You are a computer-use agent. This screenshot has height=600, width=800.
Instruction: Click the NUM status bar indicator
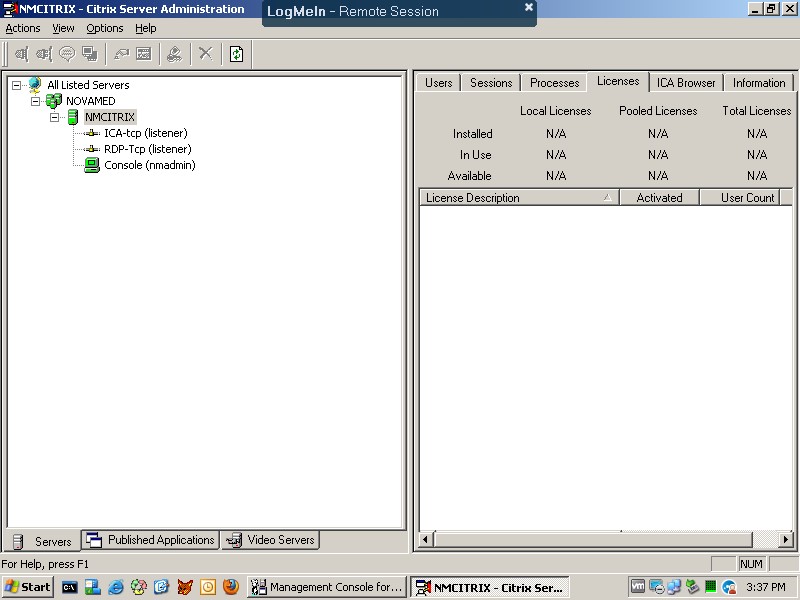point(751,564)
